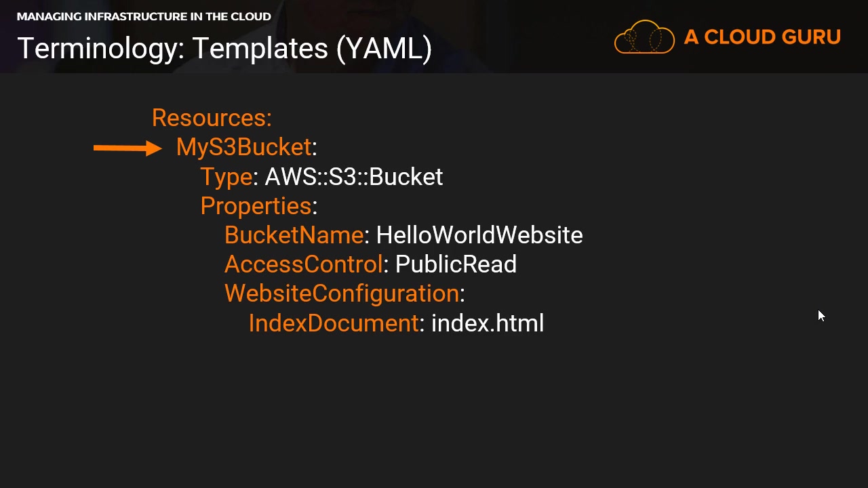
Task: Click the orange Type key
Action: pos(226,177)
